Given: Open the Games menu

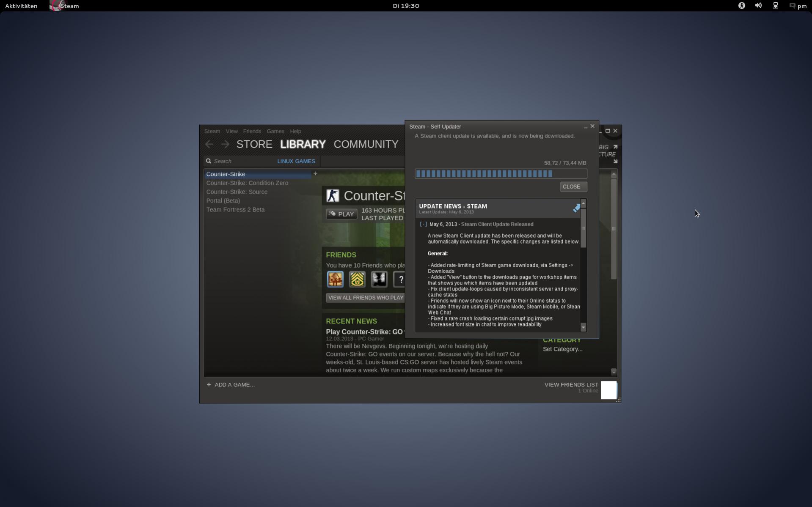Looking at the screenshot, I should [x=275, y=131].
